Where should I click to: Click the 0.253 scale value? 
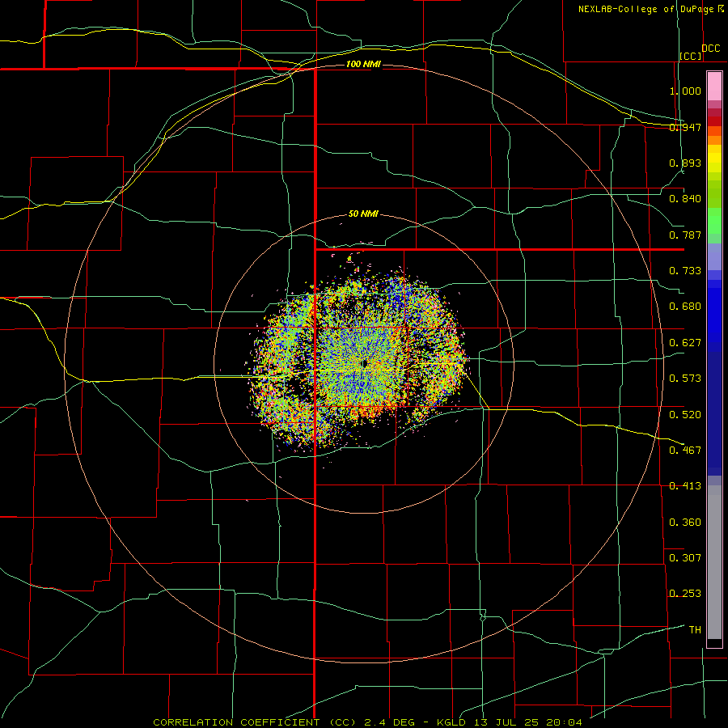point(685,594)
